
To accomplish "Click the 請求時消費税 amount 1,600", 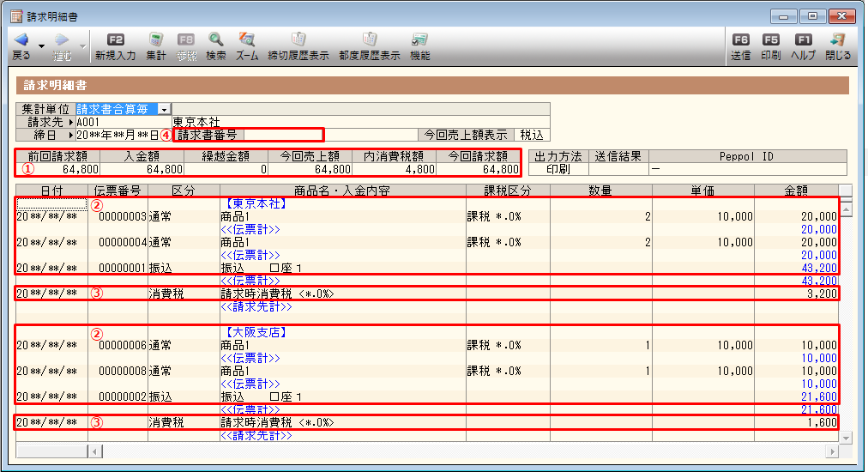I will tap(822, 422).
